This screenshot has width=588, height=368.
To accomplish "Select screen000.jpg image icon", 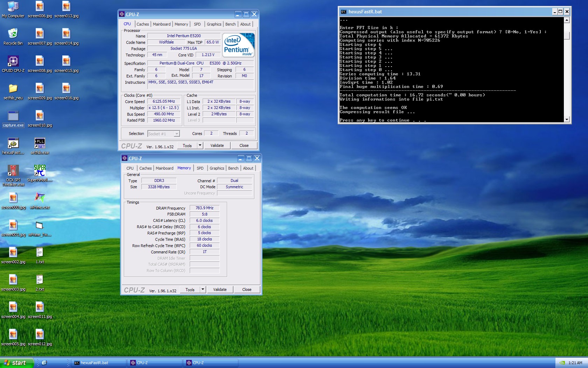I will coord(13,201).
